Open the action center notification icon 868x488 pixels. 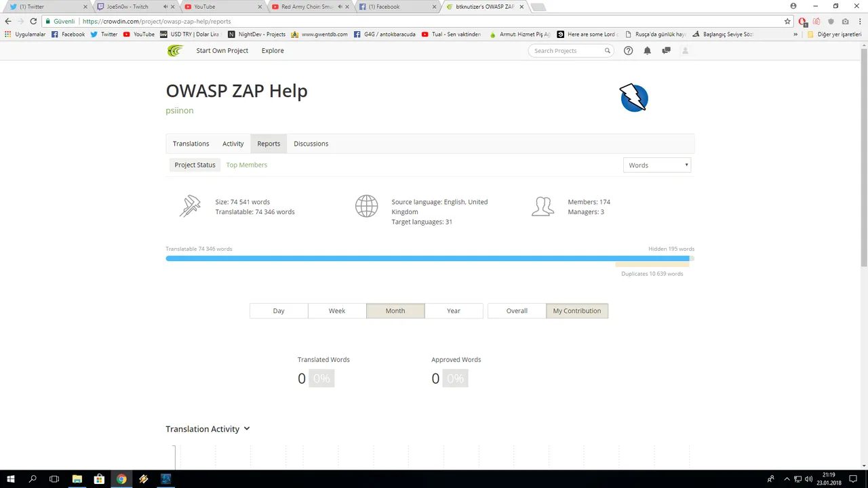tap(853, 479)
